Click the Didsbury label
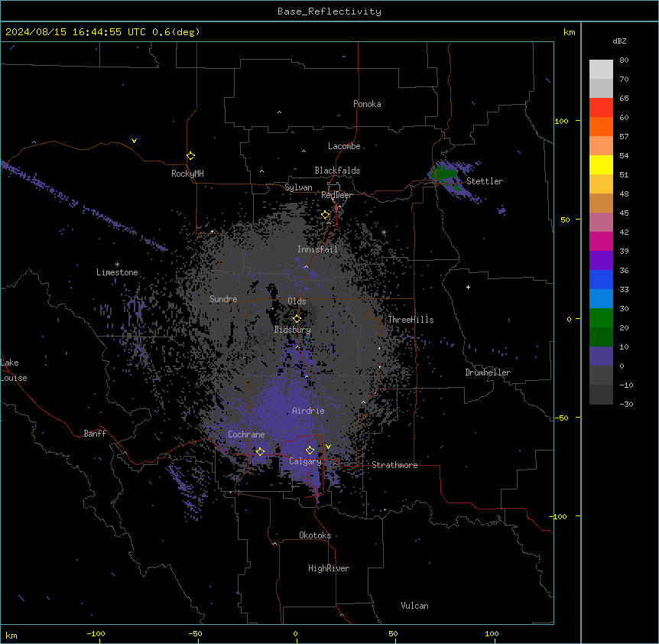 pos(293,330)
